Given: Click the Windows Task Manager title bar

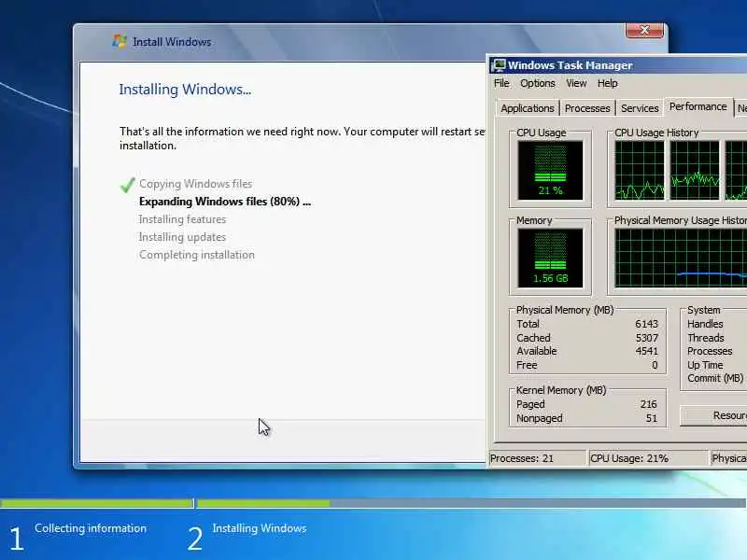Looking at the screenshot, I should [617, 65].
